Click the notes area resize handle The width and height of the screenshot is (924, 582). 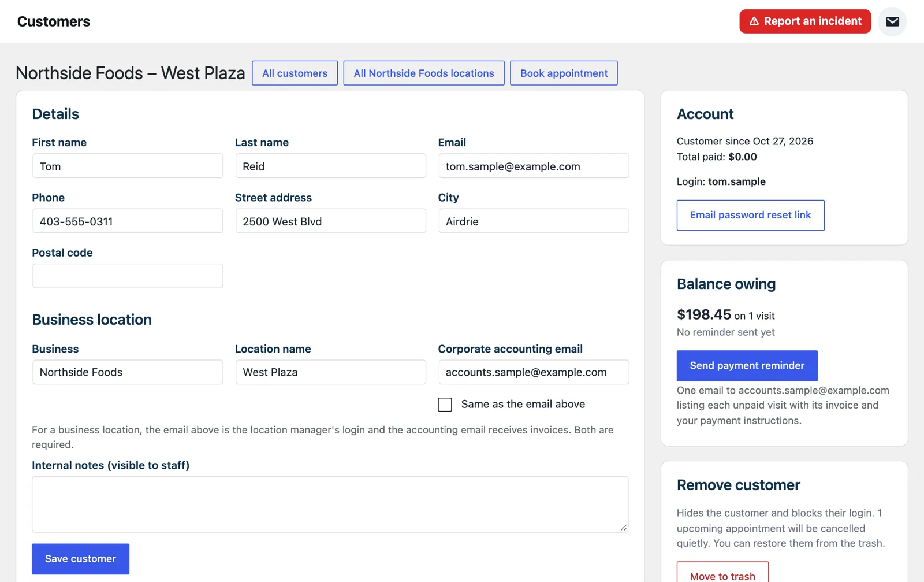tap(624, 527)
